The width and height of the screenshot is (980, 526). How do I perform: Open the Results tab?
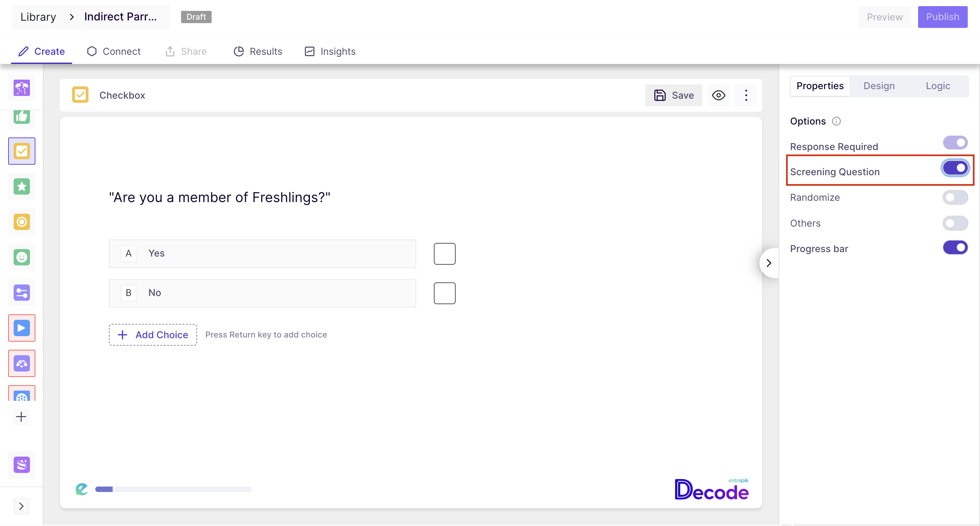tap(258, 51)
